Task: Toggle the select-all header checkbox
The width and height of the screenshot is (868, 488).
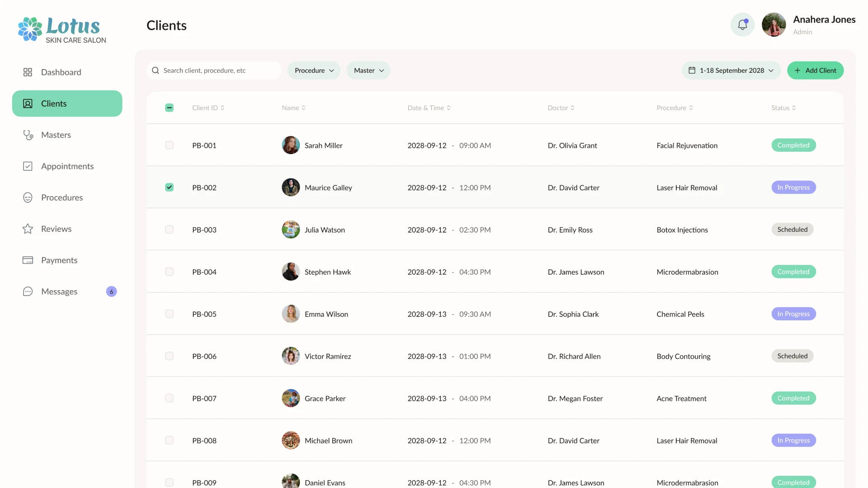Action: 169,108
